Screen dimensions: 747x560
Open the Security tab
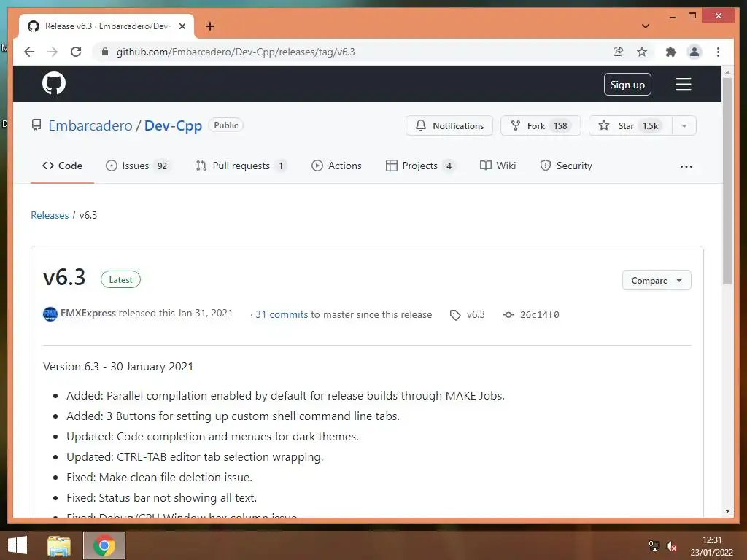click(566, 166)
